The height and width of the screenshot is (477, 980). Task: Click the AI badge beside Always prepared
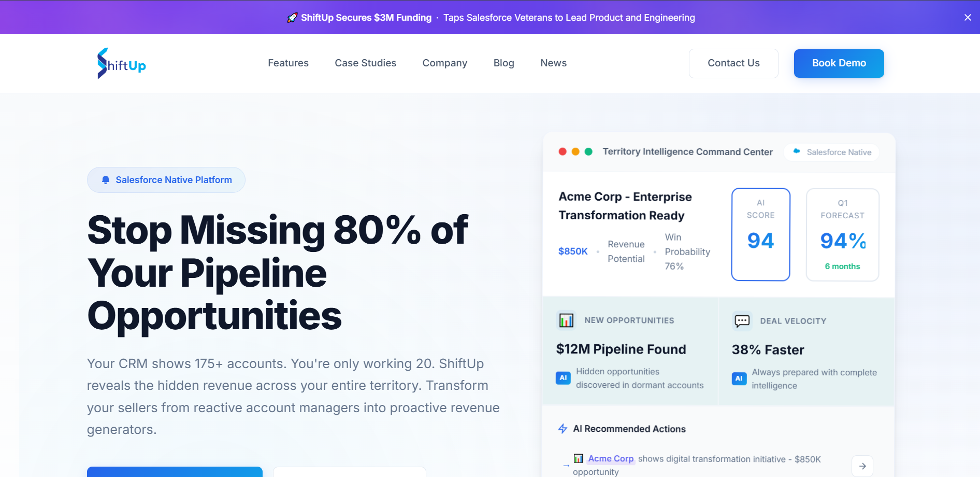(x=739, y=378)
